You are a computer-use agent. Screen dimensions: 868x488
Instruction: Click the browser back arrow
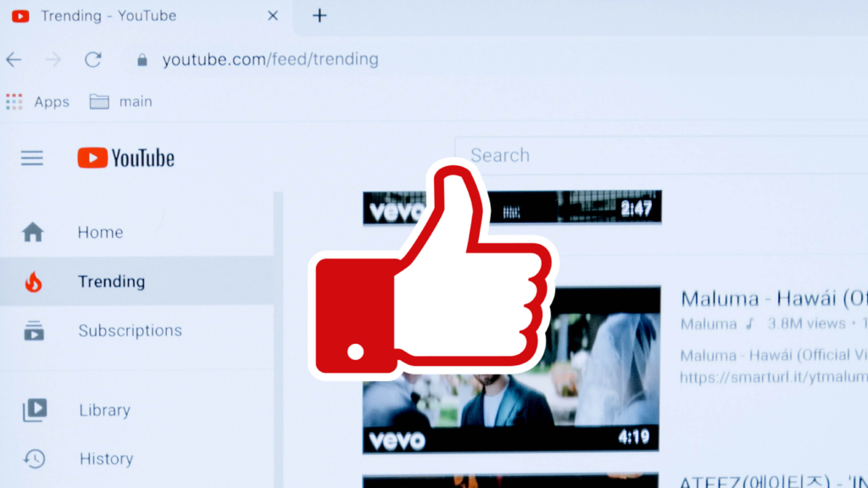pyautogui.click(x=14, y=59)
